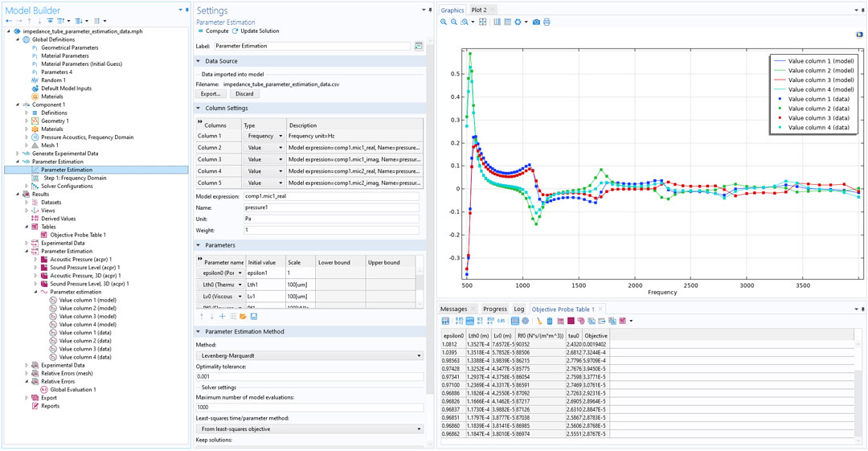Switch to the Messages tab
The image size is (868, 451).
(453, 309)
